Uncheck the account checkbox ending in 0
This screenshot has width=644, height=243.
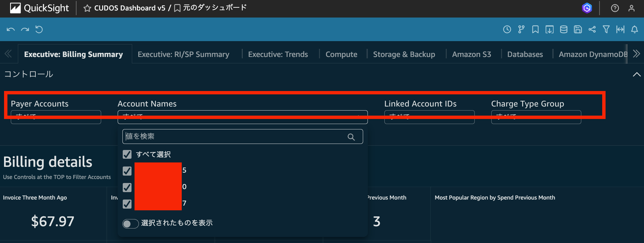pos(127,187)
